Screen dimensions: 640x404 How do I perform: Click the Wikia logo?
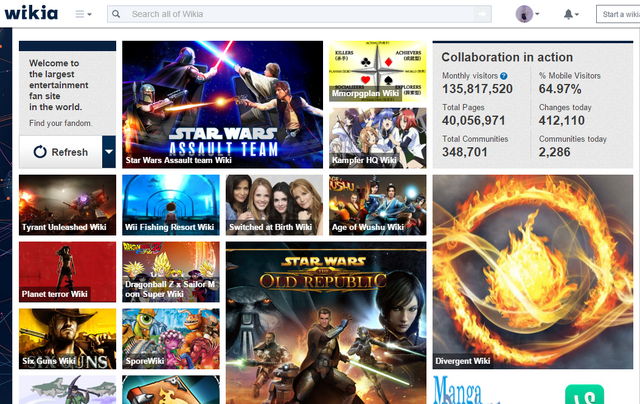(x=31, y=13)
